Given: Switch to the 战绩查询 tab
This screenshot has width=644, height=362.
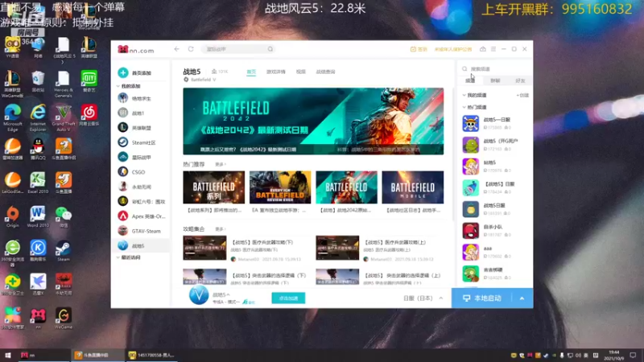Looking at the screenshot, I should click(325, 72).
